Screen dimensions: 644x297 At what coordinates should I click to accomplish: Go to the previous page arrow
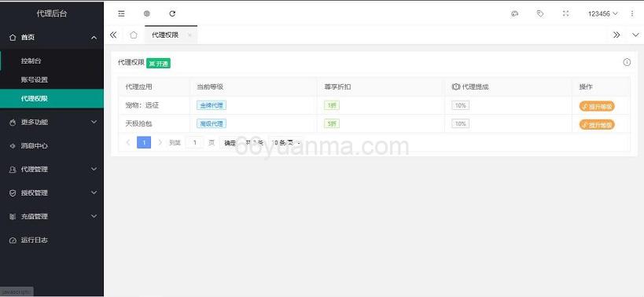(128, 142)
